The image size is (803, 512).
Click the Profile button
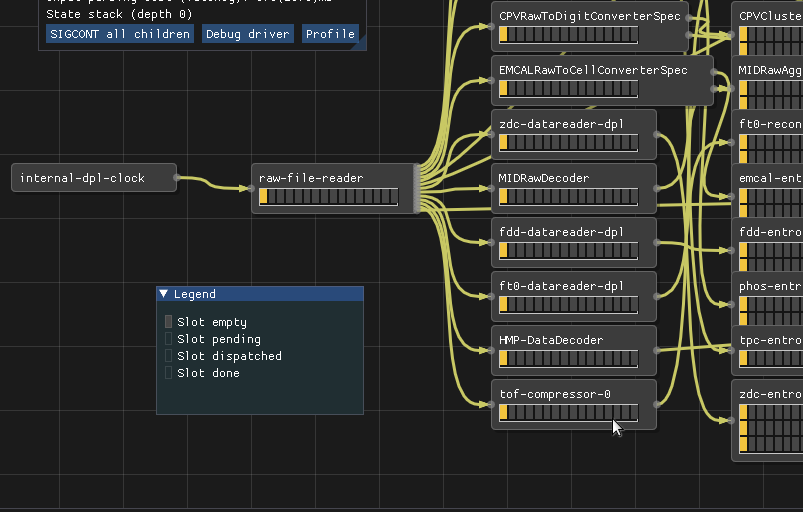click(x=330, y=34)
